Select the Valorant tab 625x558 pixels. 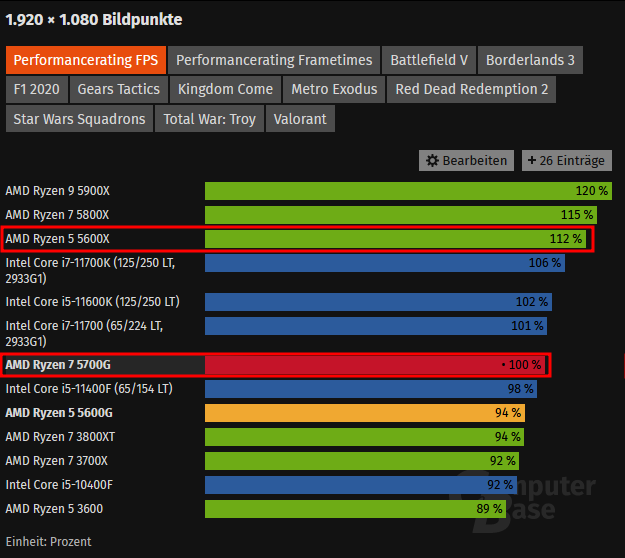click(x=300, y=119)
